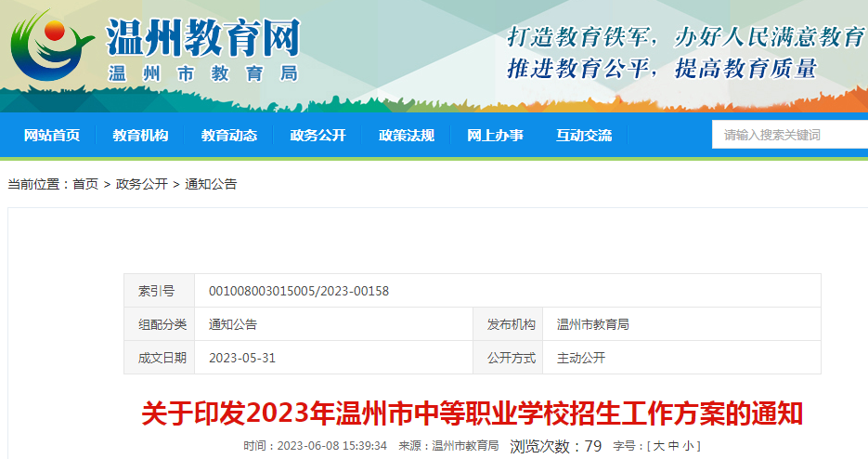The image size is (868, 459).
Task: Click the 时间：2023-06-08 15:39:34 timestamp
Action: [x=315, y=446]
